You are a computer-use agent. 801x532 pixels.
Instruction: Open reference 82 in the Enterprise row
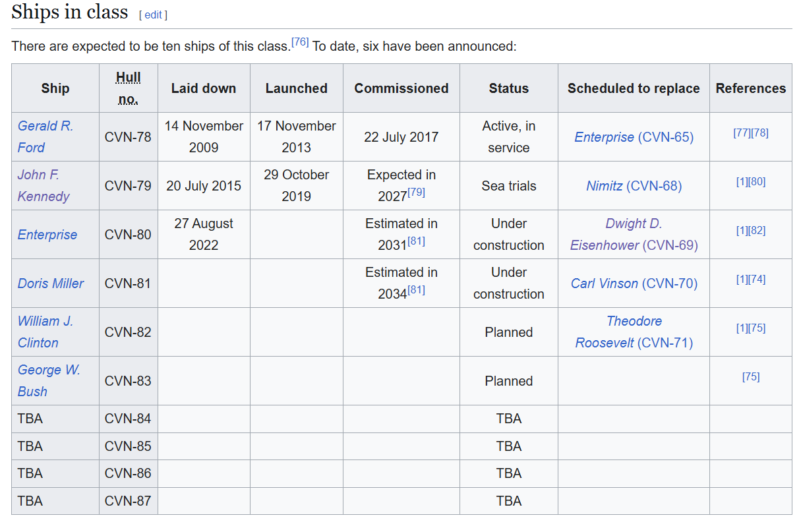[757, 230]
